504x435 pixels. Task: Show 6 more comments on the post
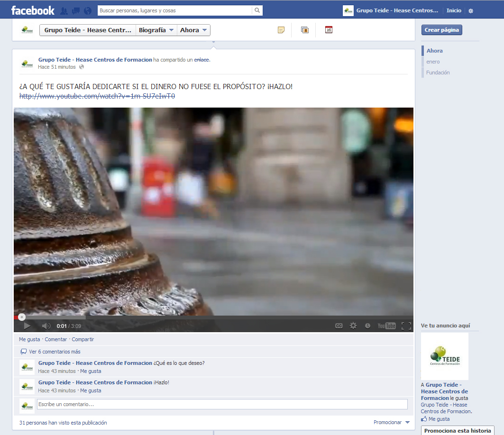(x=55, y=352)
